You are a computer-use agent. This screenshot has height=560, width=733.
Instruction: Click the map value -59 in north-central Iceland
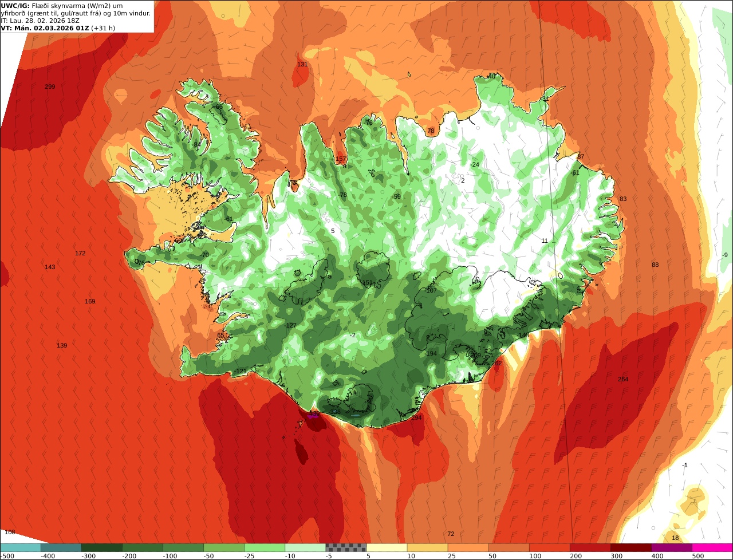point(396,197)
